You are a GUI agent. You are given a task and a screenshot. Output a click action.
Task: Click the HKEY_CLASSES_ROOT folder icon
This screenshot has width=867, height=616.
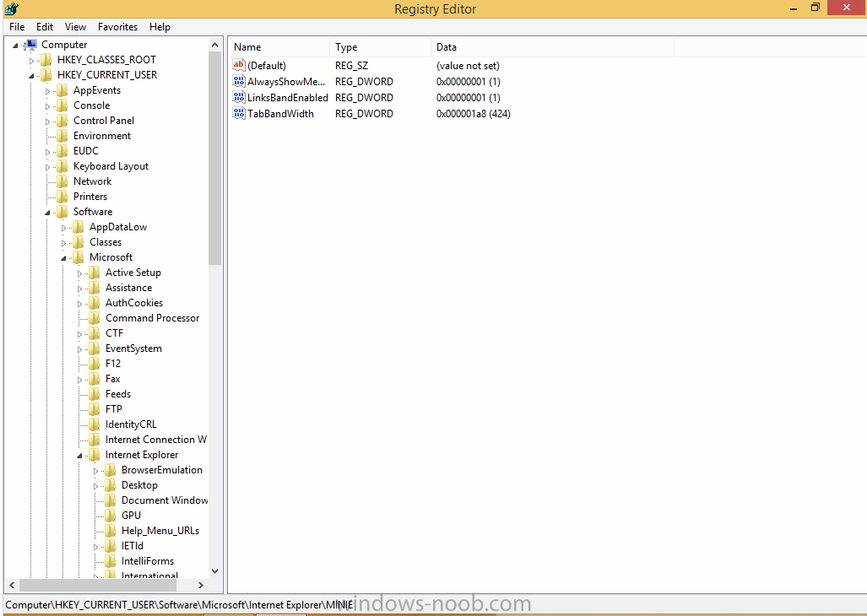(x=46, y=60)
